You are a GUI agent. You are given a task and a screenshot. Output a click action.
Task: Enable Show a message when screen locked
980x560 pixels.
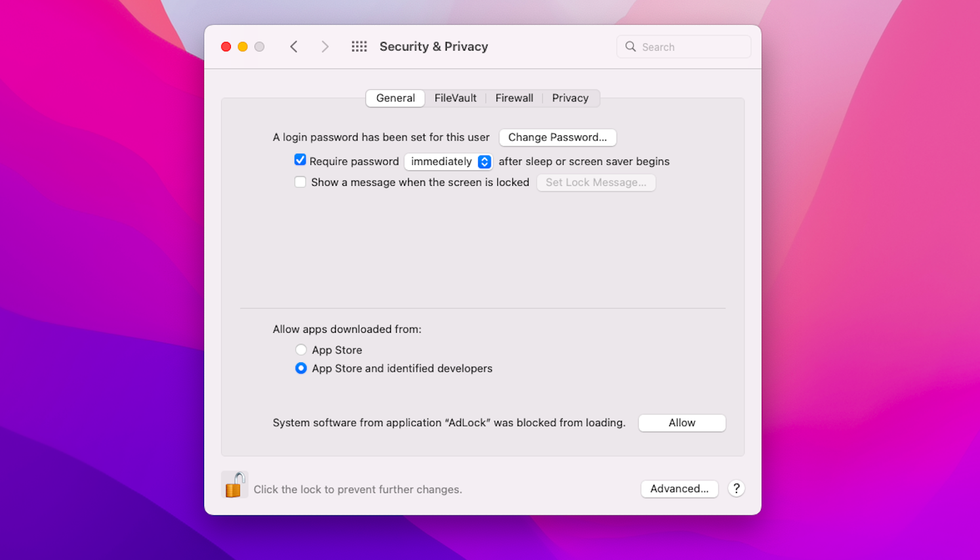300,182
